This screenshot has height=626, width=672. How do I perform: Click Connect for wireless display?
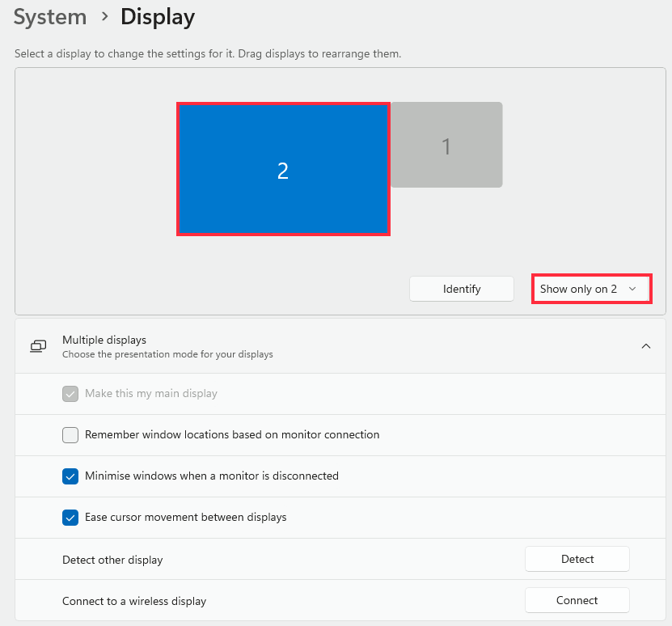coord(577,600)
